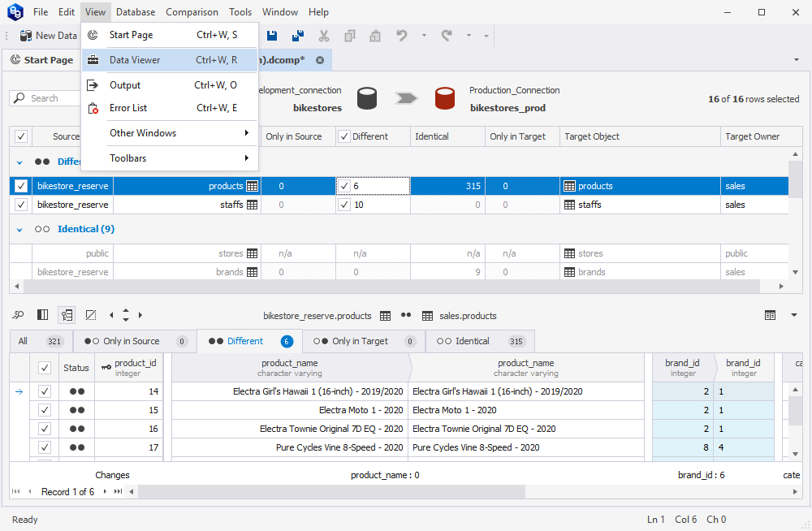Screen dimensions: 812x531
Task: Switch to the Only in Source tab
Action: 135,341
